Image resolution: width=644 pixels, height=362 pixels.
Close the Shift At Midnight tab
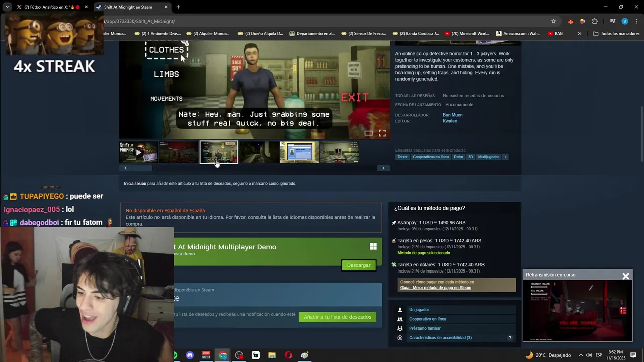point(166,7)
